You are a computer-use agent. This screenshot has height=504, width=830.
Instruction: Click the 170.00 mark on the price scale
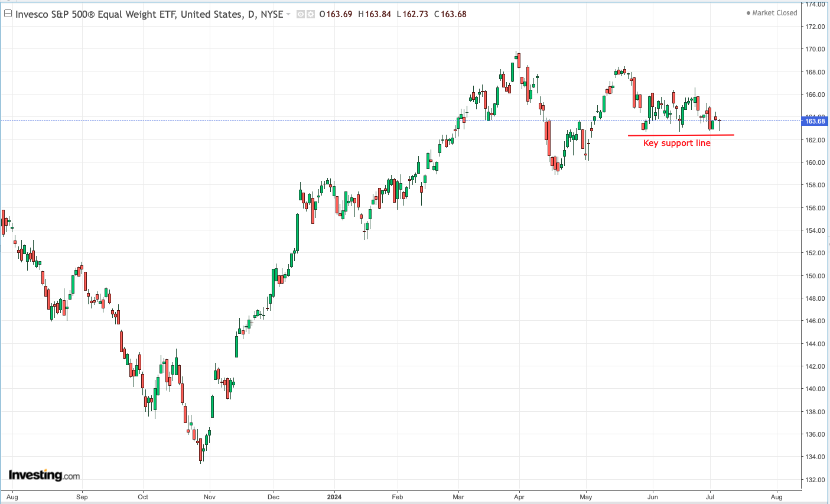pyautogui.click(x=815, y=49)
